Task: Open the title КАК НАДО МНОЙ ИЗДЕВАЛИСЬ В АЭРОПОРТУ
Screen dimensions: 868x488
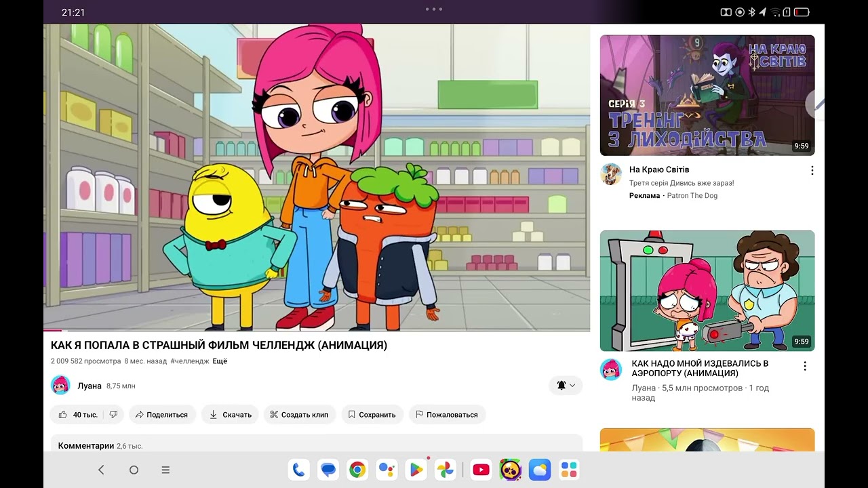Action: point(700,368)
